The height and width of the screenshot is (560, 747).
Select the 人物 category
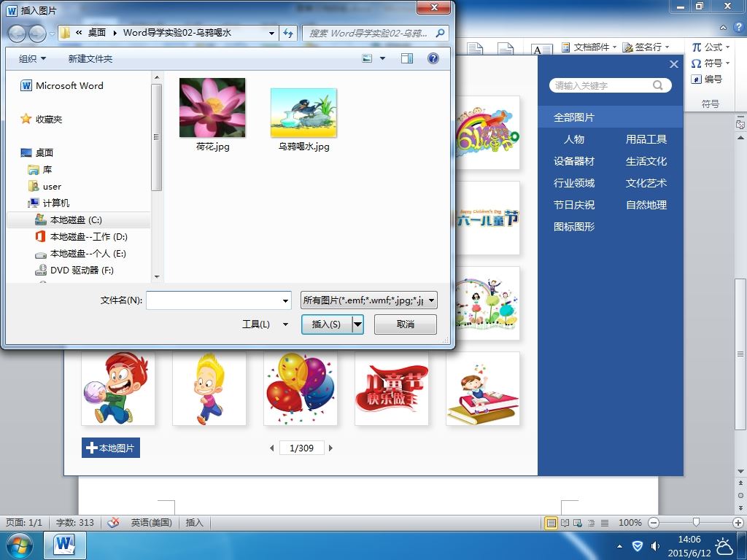pyautogui.click(x=573, y=139)
